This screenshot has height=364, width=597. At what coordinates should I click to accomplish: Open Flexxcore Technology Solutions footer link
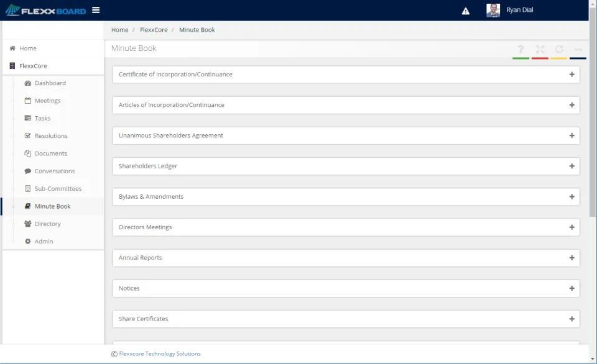click(160, 353)
